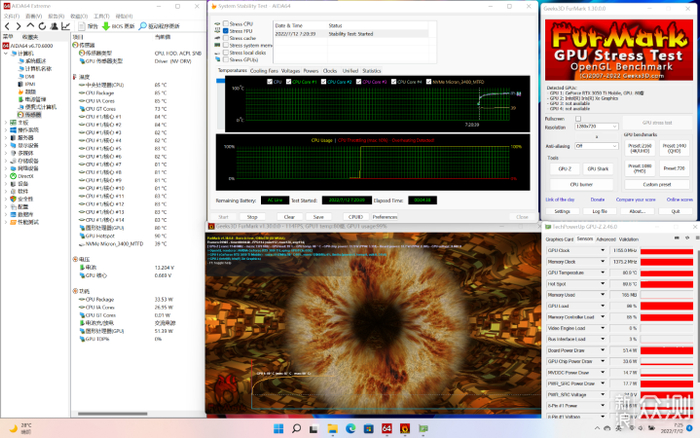
Task: Switch to the Cooling Fans tab
Action: pyautogui.click(x=264, y=71)
